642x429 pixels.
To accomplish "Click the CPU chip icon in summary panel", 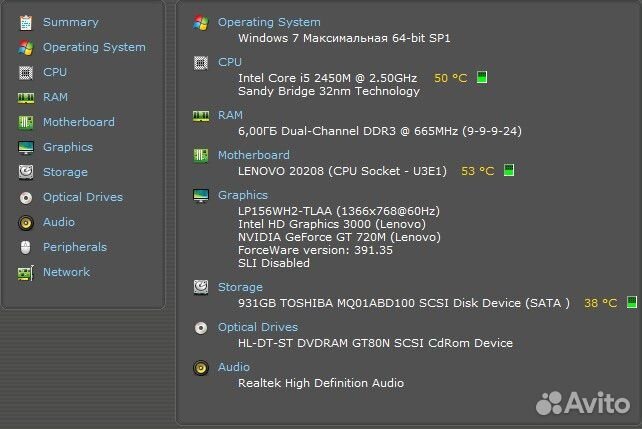I will (x=201, y=63).
